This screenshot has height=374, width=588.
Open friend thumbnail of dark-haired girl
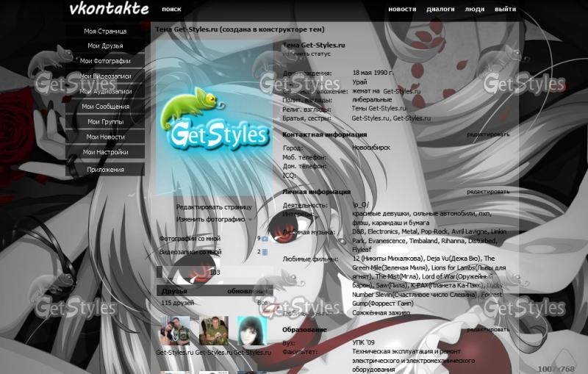coord(252,331)
